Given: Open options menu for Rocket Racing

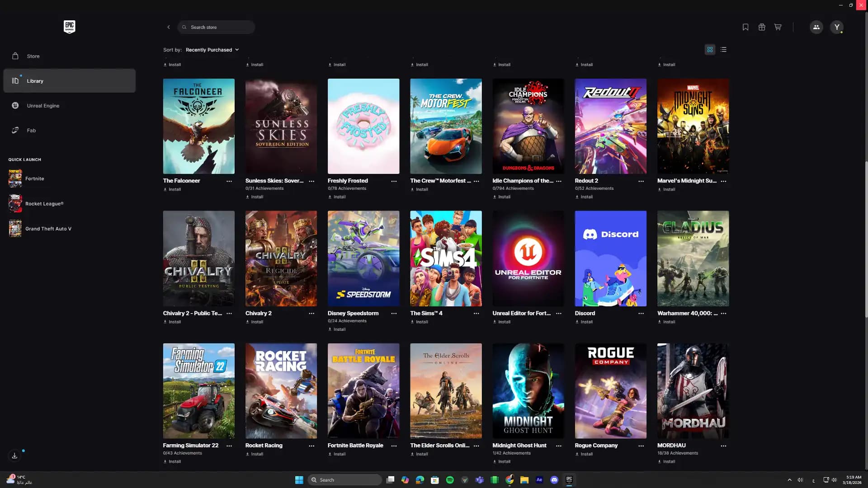Looking at the screenshot, I should click(x=311, y=446).
